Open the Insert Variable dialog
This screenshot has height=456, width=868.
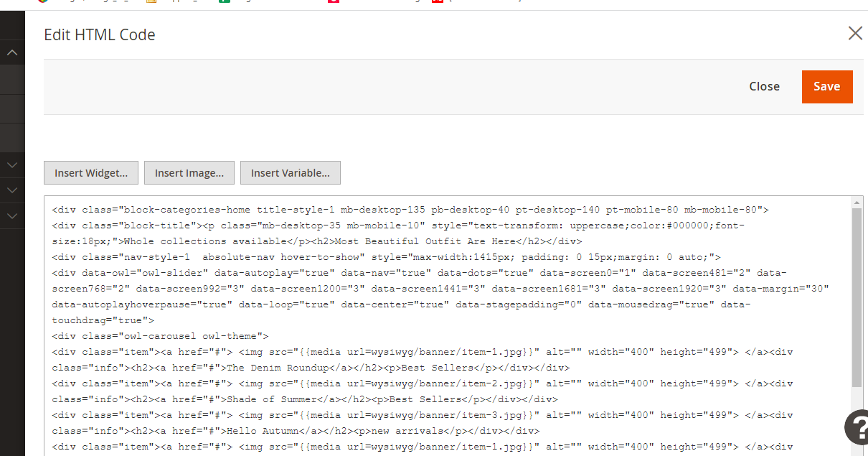(290, 173)
